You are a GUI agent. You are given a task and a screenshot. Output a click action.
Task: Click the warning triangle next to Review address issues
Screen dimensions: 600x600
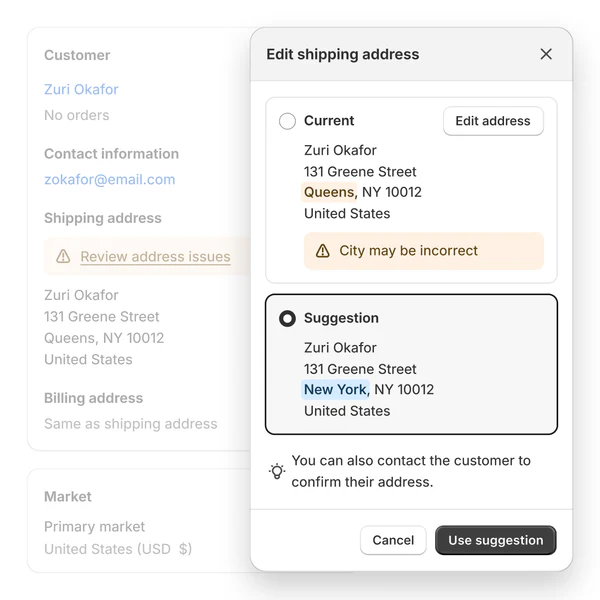click(63, 257)
